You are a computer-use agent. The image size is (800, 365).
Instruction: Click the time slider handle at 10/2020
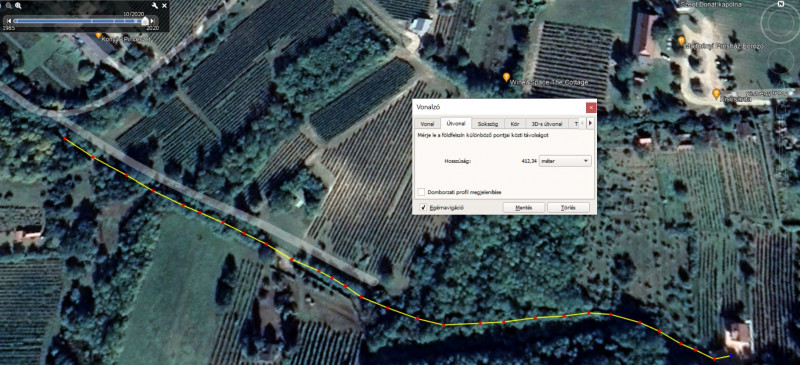pos(145,21)
